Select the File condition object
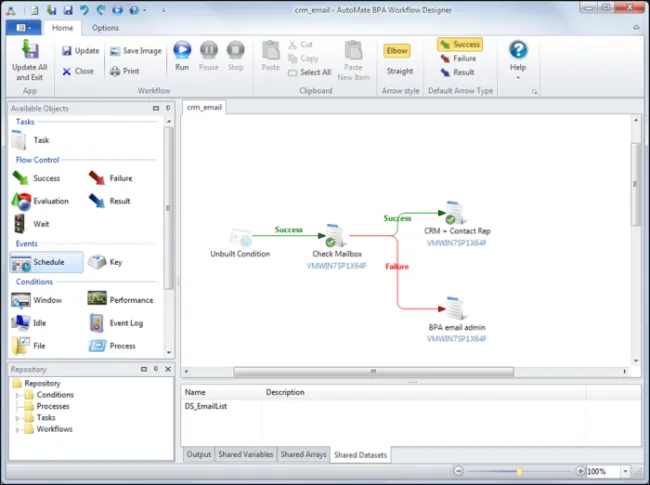This screenshot has height=485, width=650. pyautogui.click(x=28, y=346)
